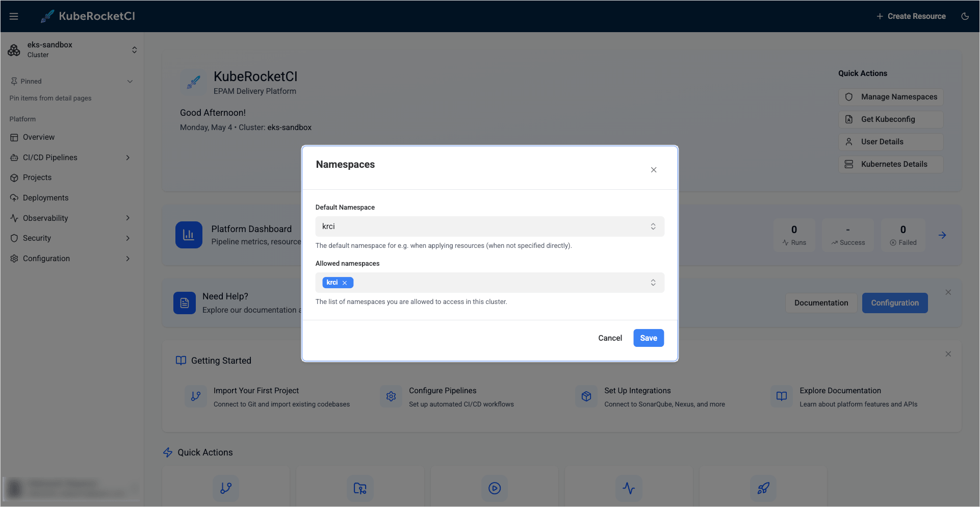Viewport: 980px width, 507px height.
Task: Click the Success metric tile
Action: tap(848, 235)
